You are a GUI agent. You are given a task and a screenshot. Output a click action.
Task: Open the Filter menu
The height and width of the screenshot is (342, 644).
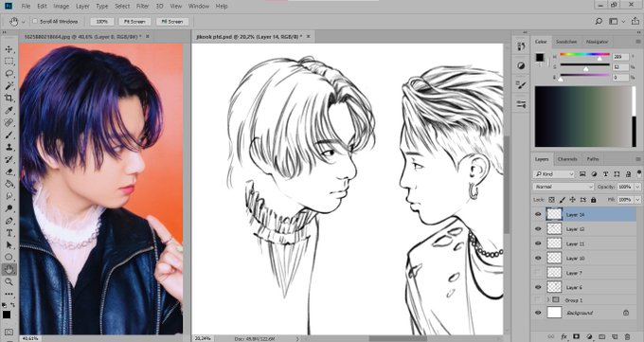point(142,7)
